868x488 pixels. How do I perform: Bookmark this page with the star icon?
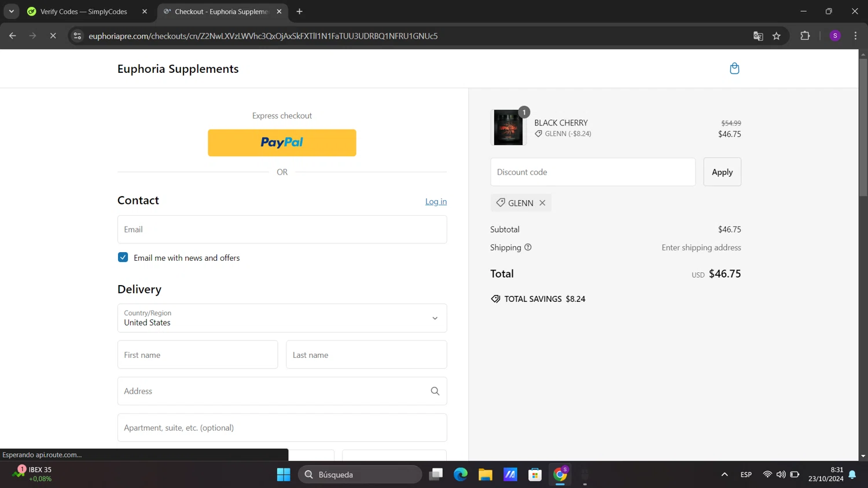click(x=777, y=36)
